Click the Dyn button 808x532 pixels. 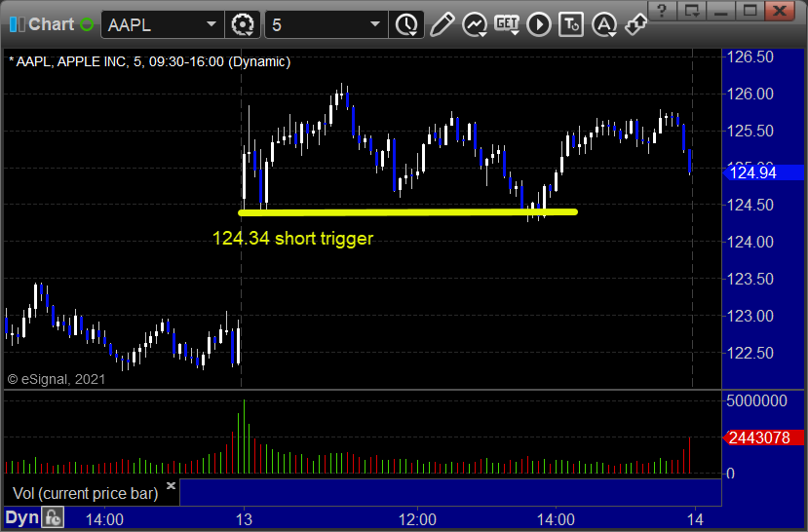point(21,517)
